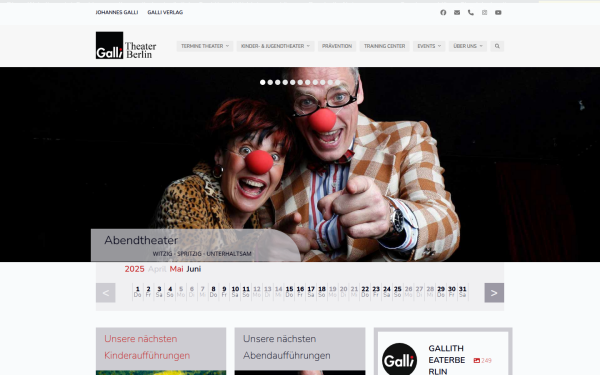600x375 pixels.
Task: Expand the Kinder- & Jugendtheater dropdown
Action: 275,46
